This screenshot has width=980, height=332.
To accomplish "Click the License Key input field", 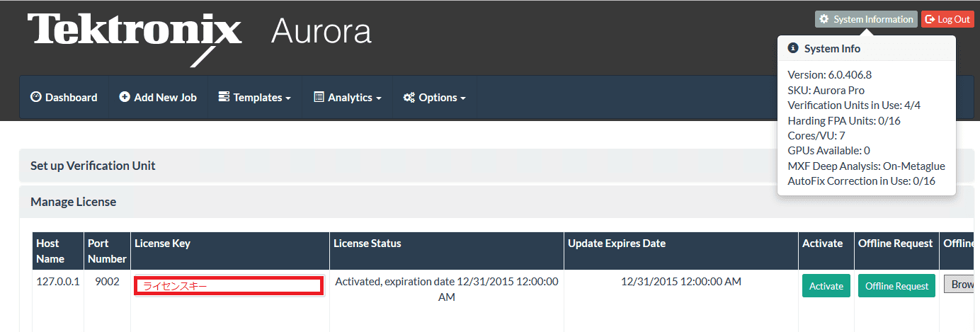I will [229, 285].
